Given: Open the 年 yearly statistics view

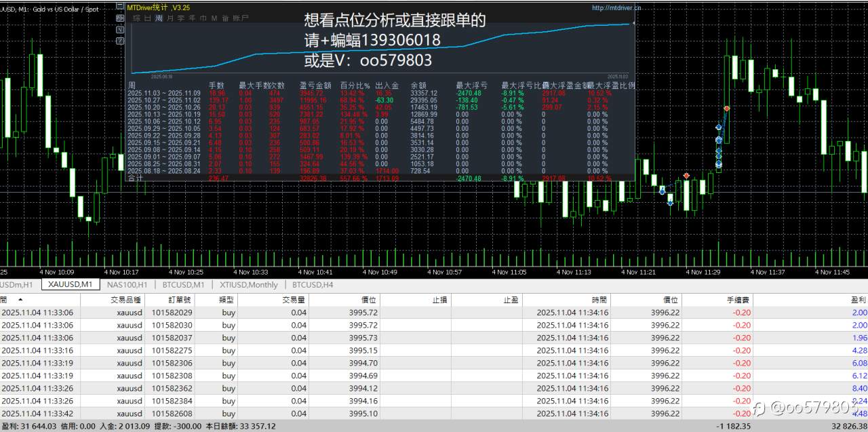Looking at the screenshot, I should tap(193, 18).
